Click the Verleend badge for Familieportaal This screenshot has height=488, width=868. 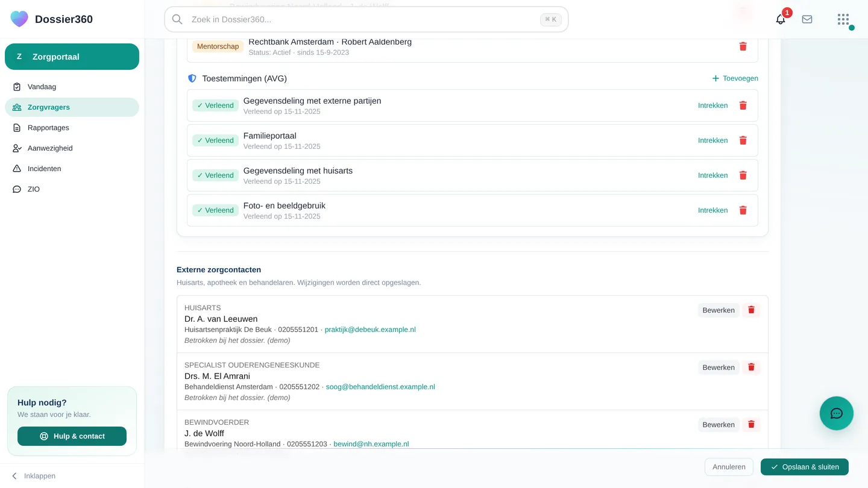pos(215,140)
